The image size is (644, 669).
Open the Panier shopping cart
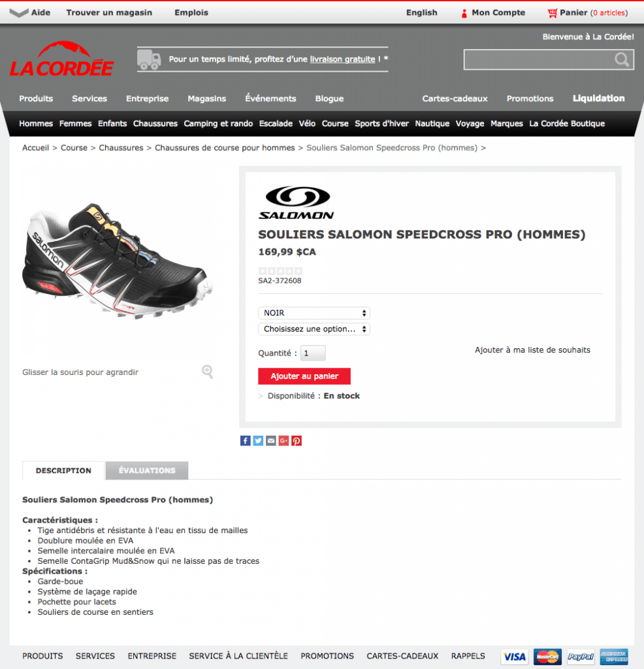tap(587, 13)
